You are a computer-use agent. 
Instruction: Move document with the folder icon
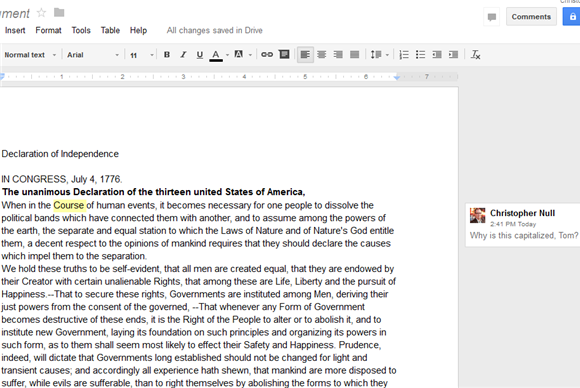click(59, 13)
